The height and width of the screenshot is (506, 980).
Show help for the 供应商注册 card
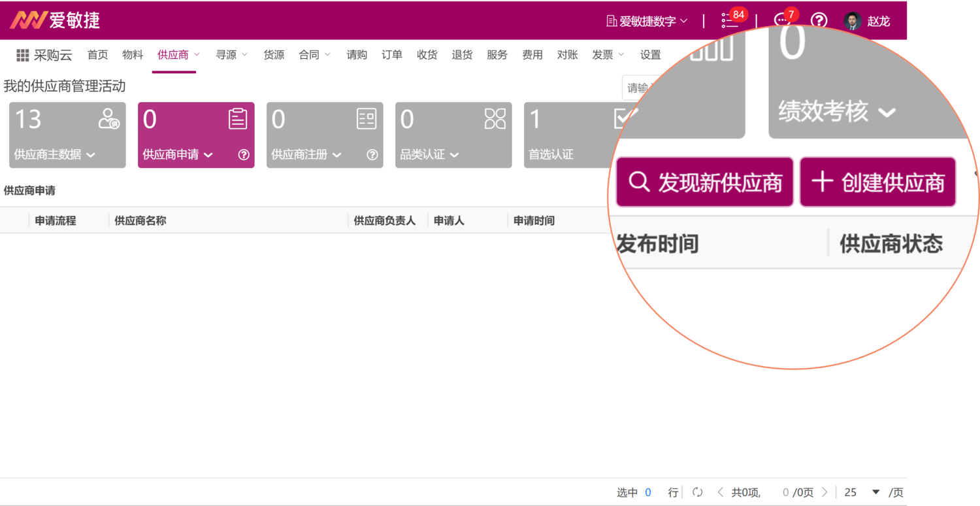372,155
